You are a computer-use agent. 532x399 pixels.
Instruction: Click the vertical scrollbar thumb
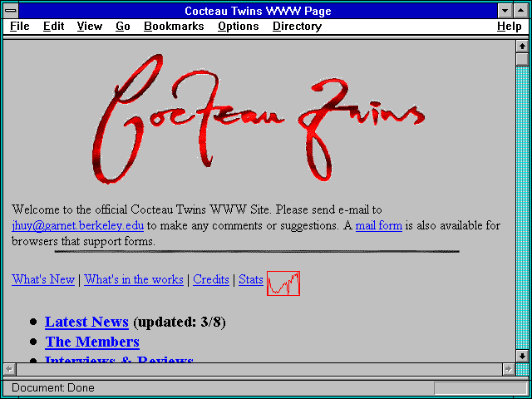pyautogui.click(x=523, y=59)
